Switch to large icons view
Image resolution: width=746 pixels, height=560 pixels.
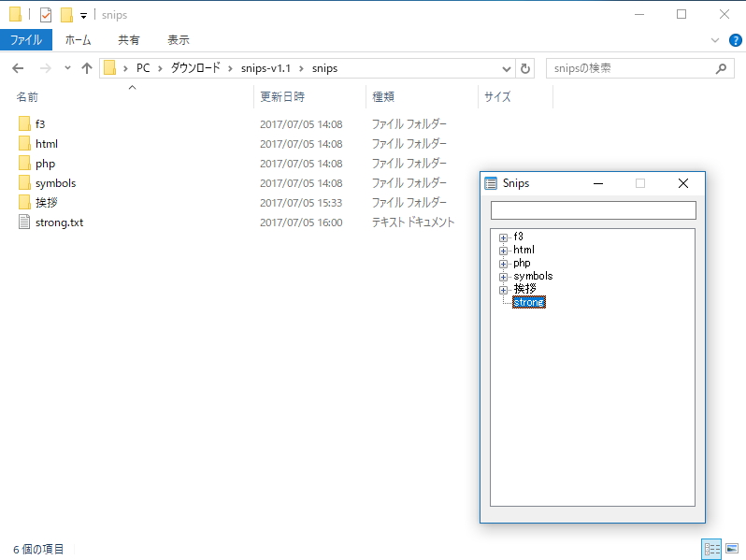coord(732,550)
